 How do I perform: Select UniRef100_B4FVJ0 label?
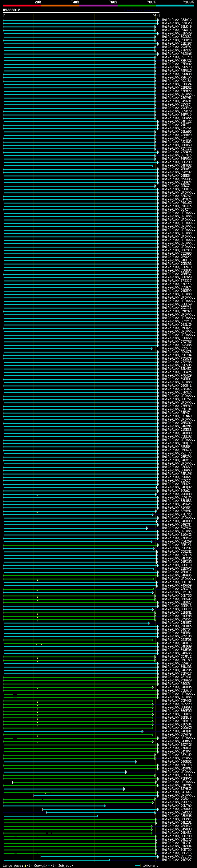(177, 115)
